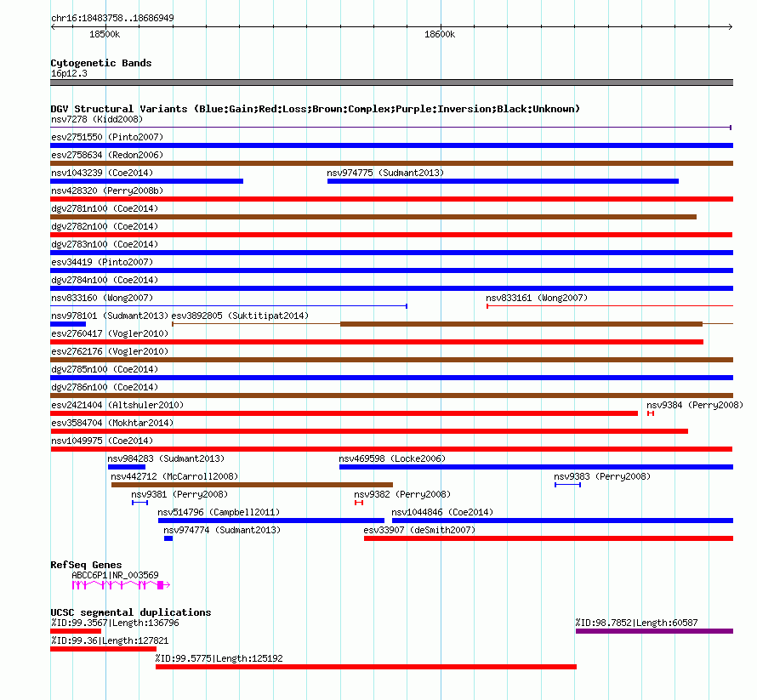Click the esv2760417 (Vogler2010) label
The width and height of the screenshot is (757, 700).
110,333
